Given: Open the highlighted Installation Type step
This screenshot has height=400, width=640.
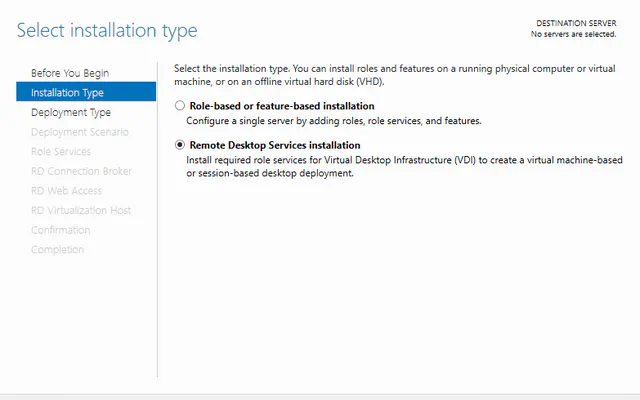Looking at the screenshot, I should [86, 92].
